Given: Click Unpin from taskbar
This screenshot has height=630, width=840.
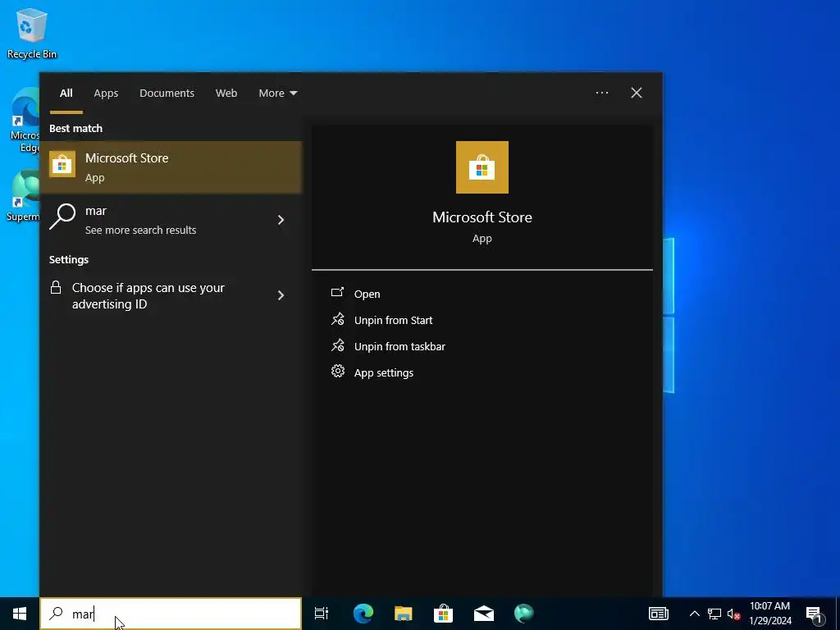Looking at the screenshot, I should [x=399, y=347].
